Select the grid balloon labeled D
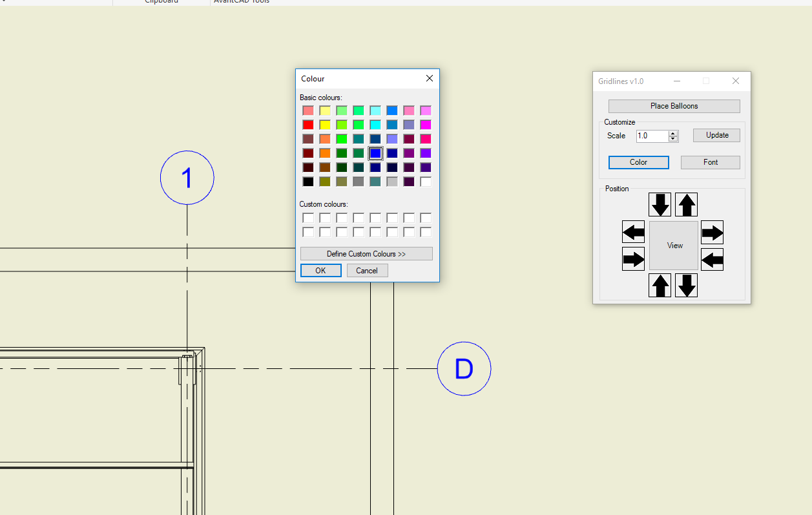Viewport: 812px width, 515px height. [x=464, y=369]
